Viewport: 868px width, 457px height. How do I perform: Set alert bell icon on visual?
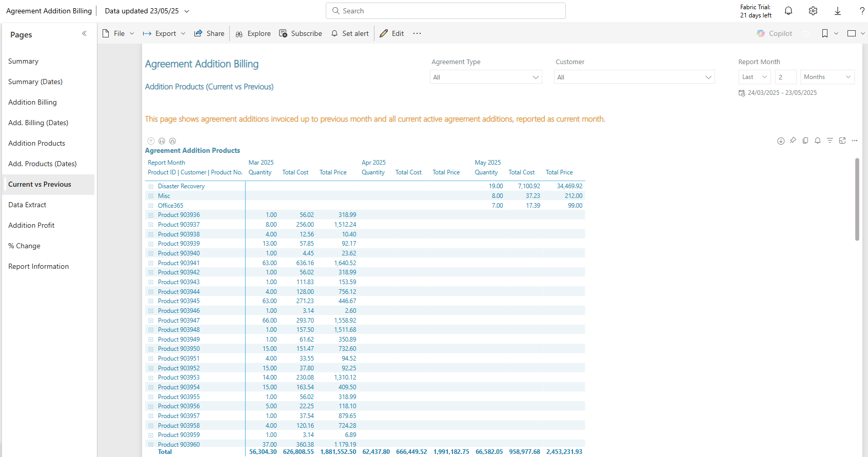(x=818, y=141)
